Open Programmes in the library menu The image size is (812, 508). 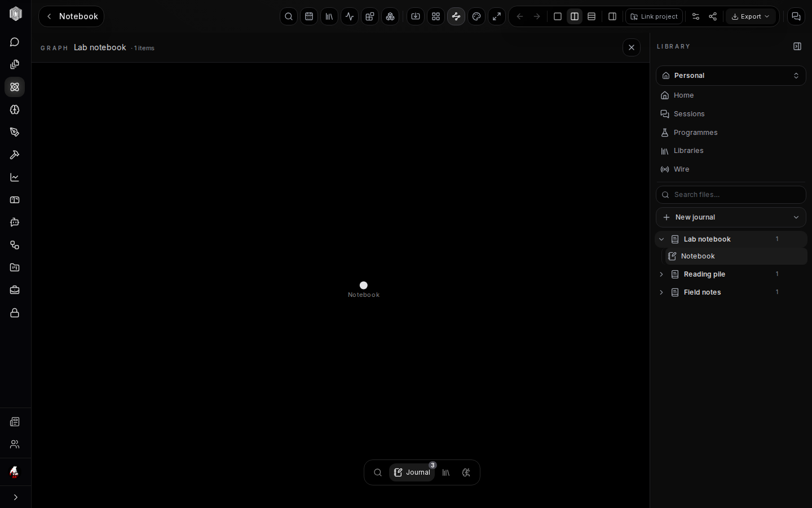tap(731, 133)
